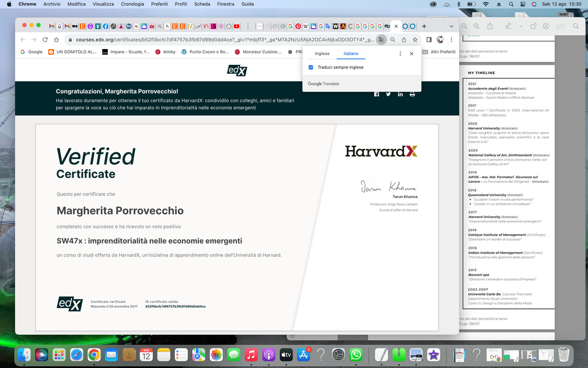Open the markup dropdown arrow in Preview
This screenshot has width=588, height=368.
point(520,26)
